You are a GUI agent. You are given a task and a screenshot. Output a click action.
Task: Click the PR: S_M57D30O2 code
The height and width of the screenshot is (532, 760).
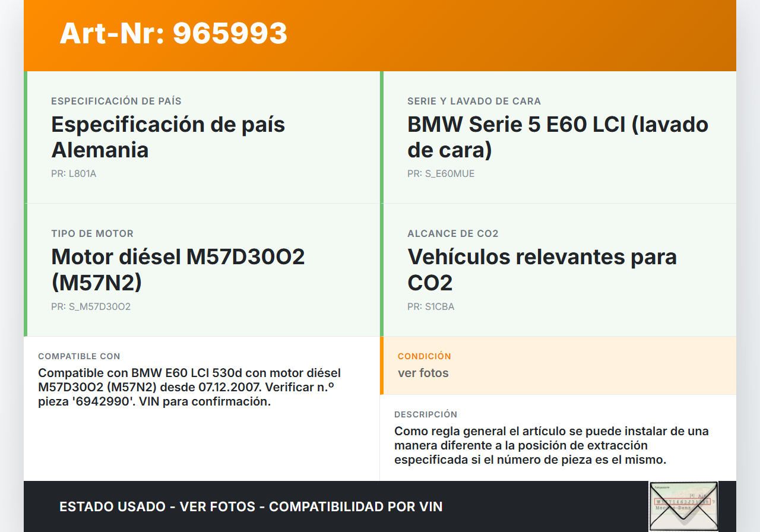click(91, 307)
